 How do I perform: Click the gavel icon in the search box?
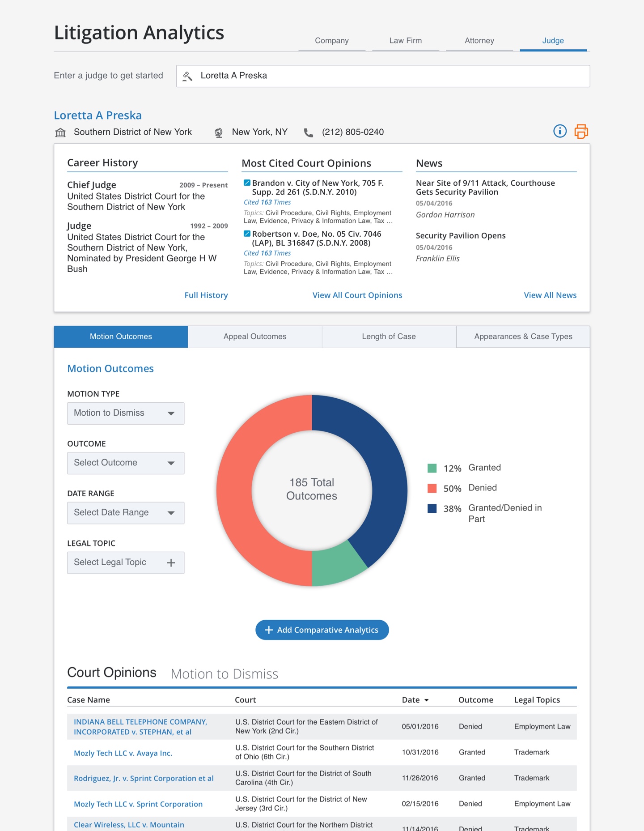[x=188, y=76]
